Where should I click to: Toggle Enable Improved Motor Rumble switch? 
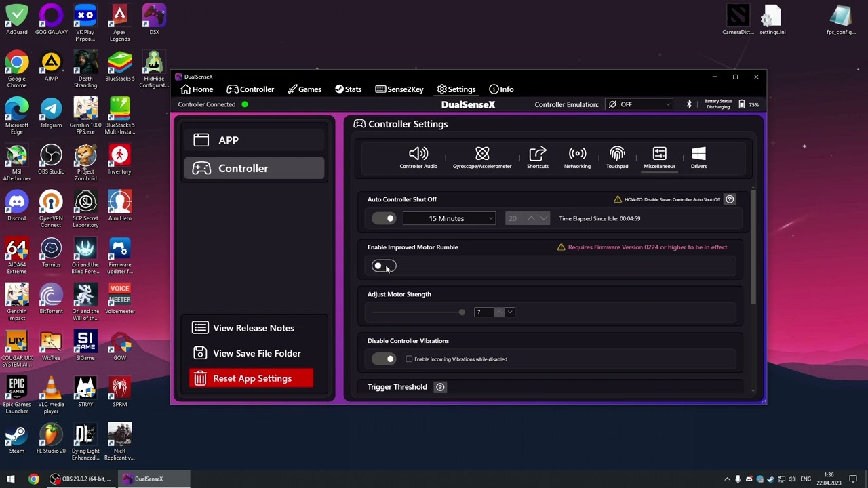point(383,266)
